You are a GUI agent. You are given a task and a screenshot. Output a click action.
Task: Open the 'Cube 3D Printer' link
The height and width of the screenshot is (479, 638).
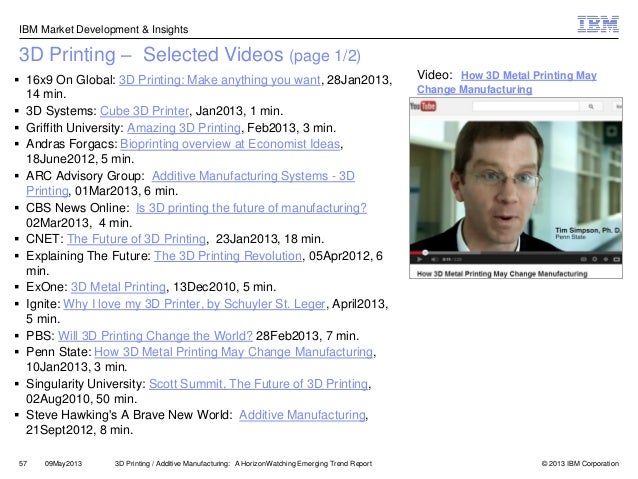click(144, 111)
